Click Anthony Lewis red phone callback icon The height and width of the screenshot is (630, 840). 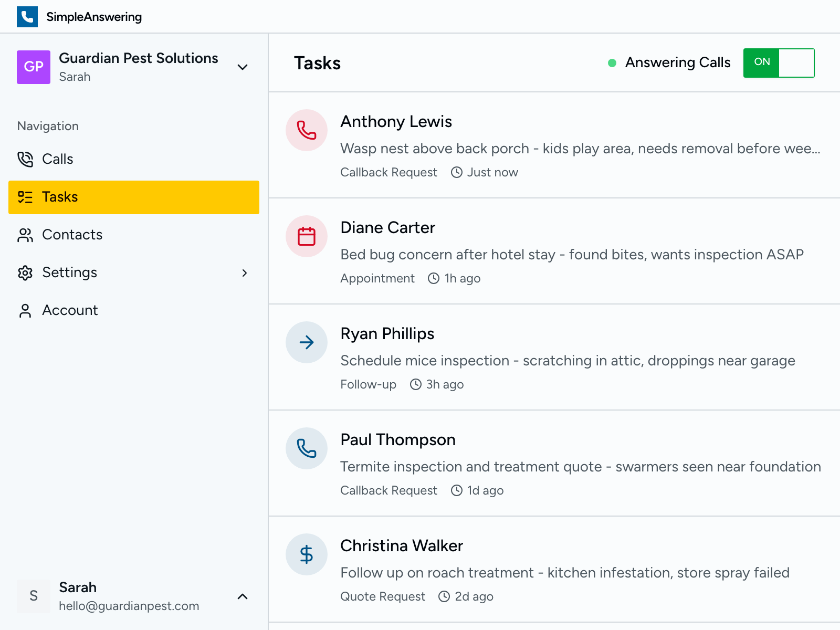coord(307,130)
